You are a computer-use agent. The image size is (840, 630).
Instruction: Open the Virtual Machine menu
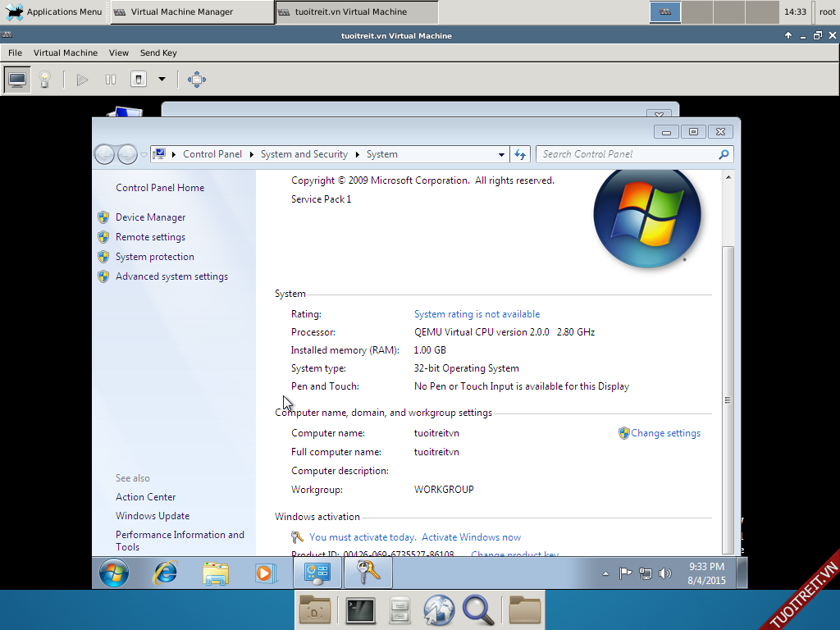(x=66, y=52)
